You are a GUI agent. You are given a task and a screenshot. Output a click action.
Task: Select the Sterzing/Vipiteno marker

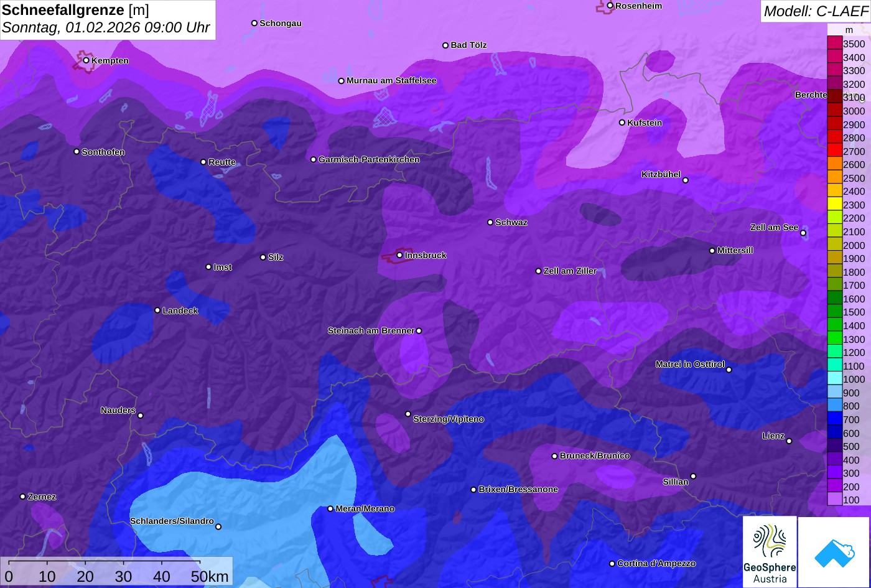(x=408, y=414)
